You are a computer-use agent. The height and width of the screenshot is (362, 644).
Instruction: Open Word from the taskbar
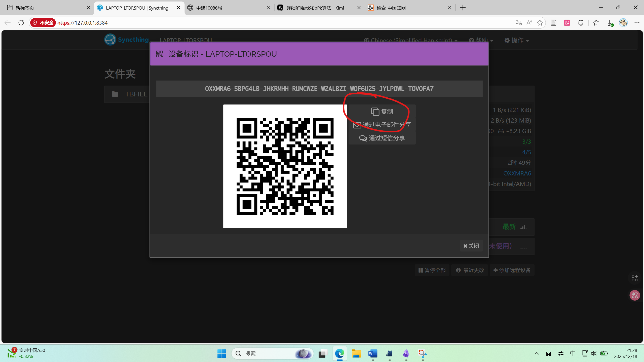pos(373,353)
